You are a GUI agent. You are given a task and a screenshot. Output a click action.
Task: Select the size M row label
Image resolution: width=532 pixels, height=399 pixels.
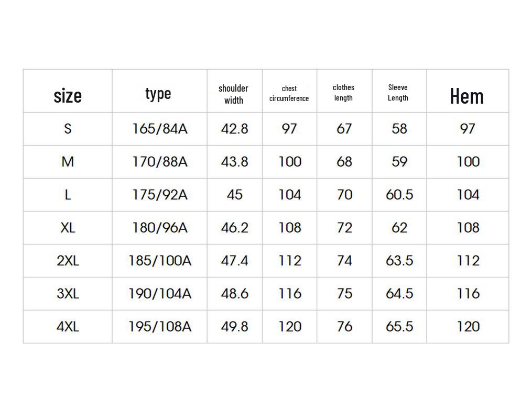(68, 162)
